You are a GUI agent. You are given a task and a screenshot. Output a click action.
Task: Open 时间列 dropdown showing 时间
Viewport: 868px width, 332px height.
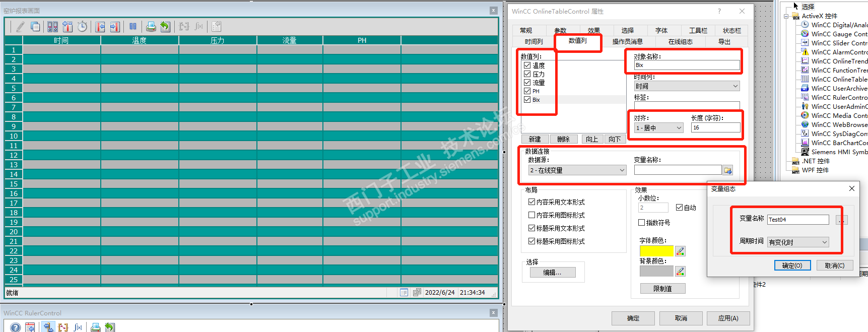point(687,86)
